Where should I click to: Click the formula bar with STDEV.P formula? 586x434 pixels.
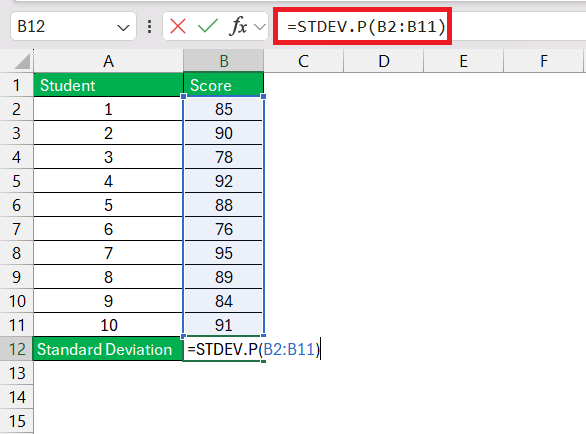[x=430, y=26]
